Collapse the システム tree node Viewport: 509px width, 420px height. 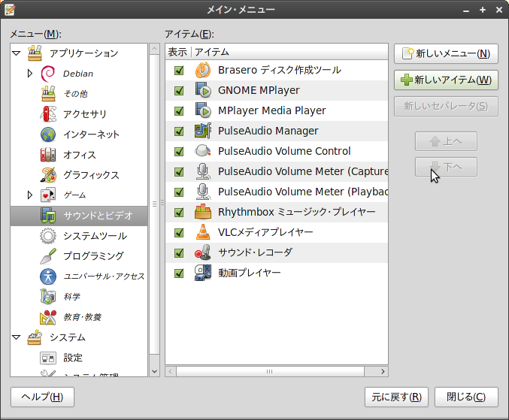point(17,337)
